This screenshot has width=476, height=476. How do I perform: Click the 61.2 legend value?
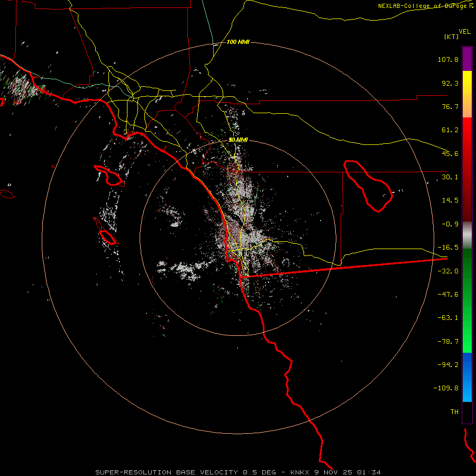(x=450, y=130)
